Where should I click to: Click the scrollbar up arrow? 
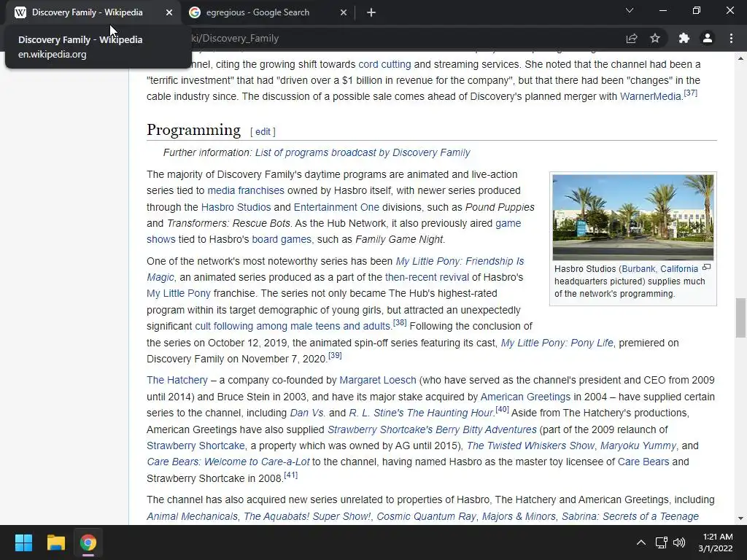point(740,58)
